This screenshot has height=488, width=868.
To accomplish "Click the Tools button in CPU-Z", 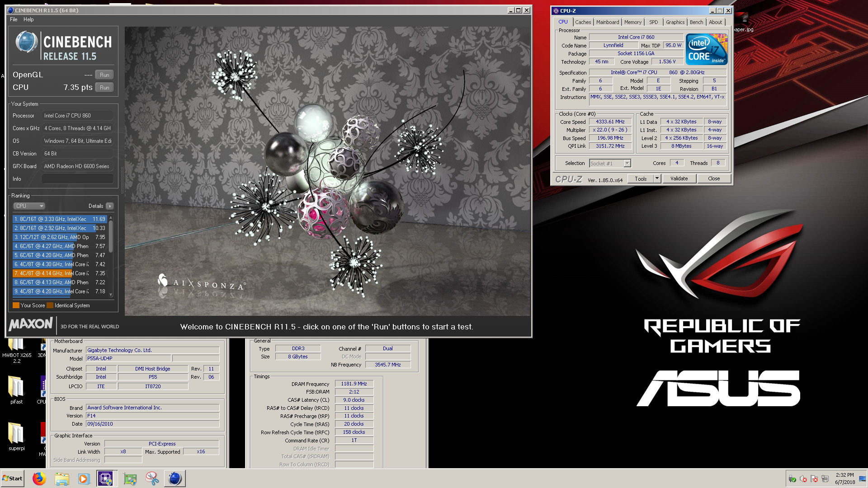I will tap(641, 179).
